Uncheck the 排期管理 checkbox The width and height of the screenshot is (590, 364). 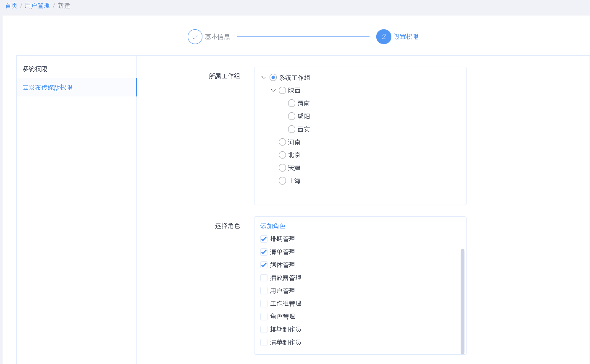[x=264, y=239]
